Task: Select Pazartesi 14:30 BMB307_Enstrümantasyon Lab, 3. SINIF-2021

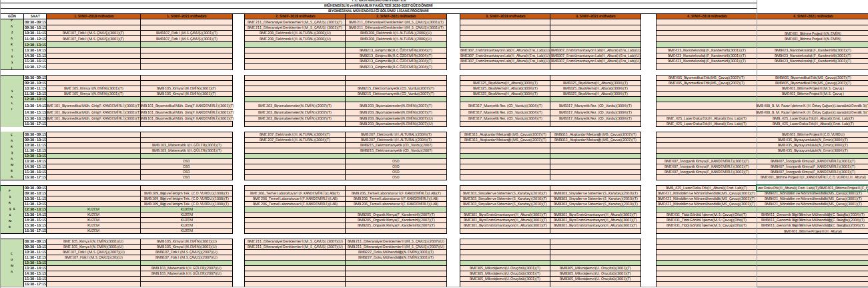Action: 594,56
